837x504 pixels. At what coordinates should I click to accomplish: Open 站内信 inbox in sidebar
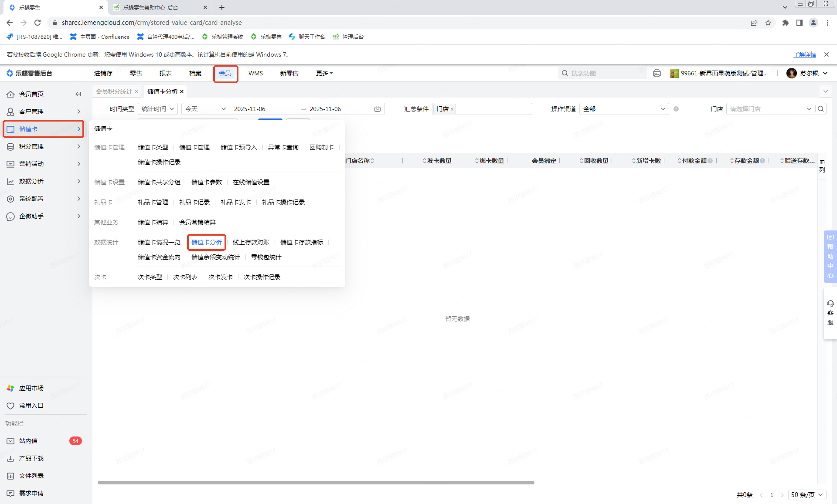click(x=29, y=441)
